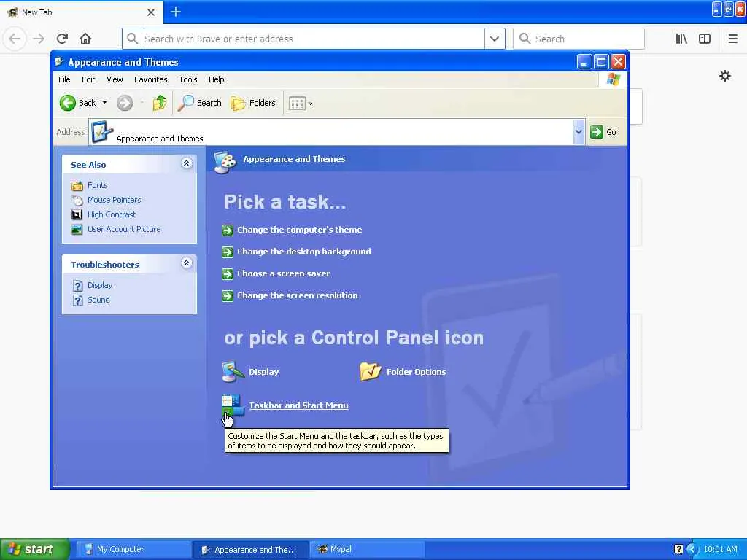Click the User Account Picture icon
747x560 pixels.
tap(77, 230)
